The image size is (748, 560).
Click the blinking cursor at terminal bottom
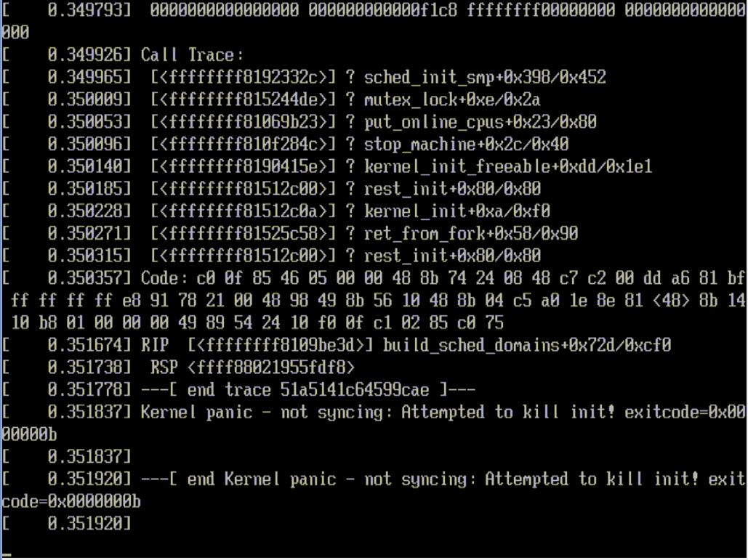click(7, 555)
